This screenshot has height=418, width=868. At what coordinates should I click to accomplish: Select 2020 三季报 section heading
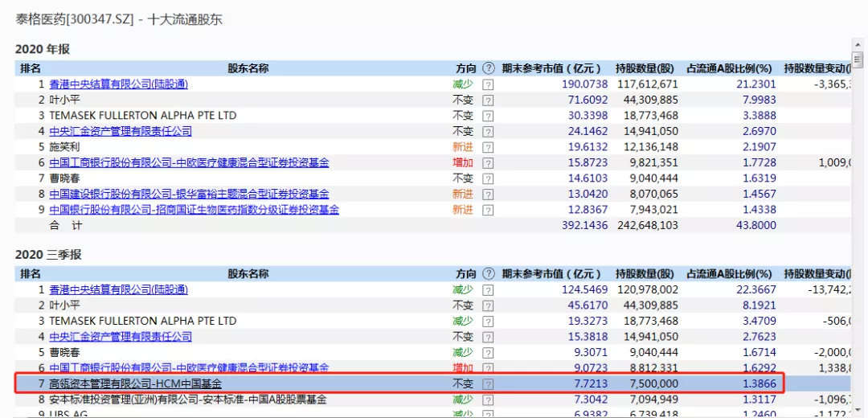click(48, 256)
